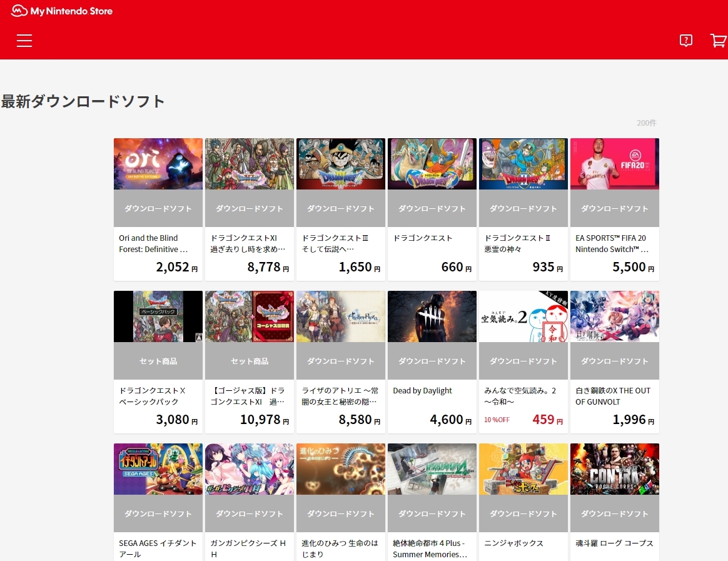Image resolution: width=728 pixels, height=561 pixels.
Task: Click the 1,996 yen price
Action: 634,420
